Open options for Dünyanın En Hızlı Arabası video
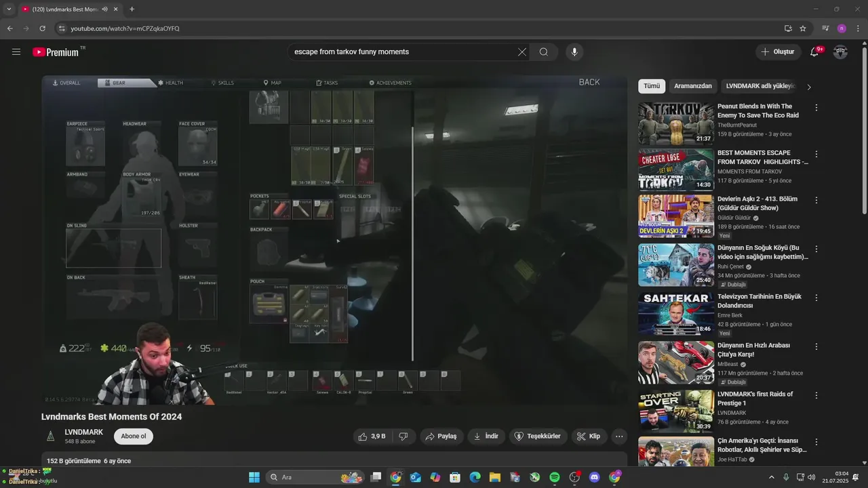The image size is (868, 488). pyautogui.click(x=816, y=347)
